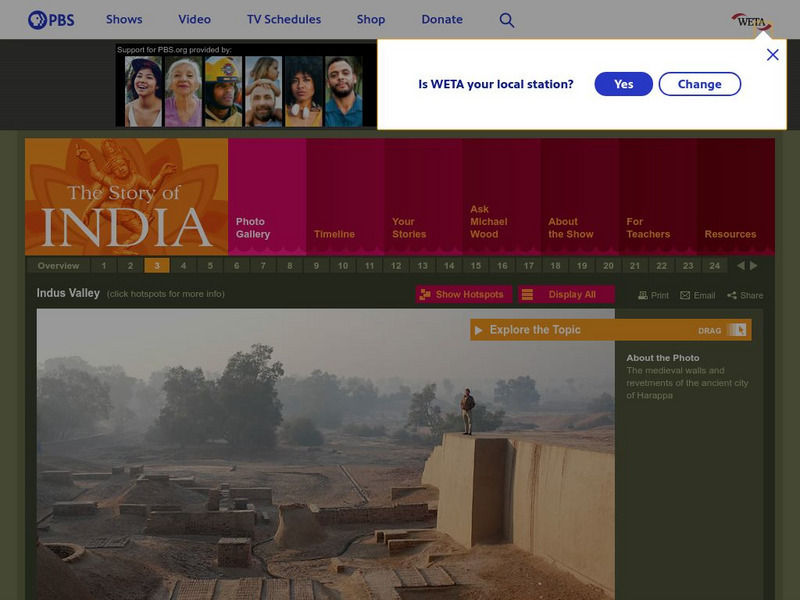
Task: Click the previous-page left arrow
Action: tap(741, 265)
